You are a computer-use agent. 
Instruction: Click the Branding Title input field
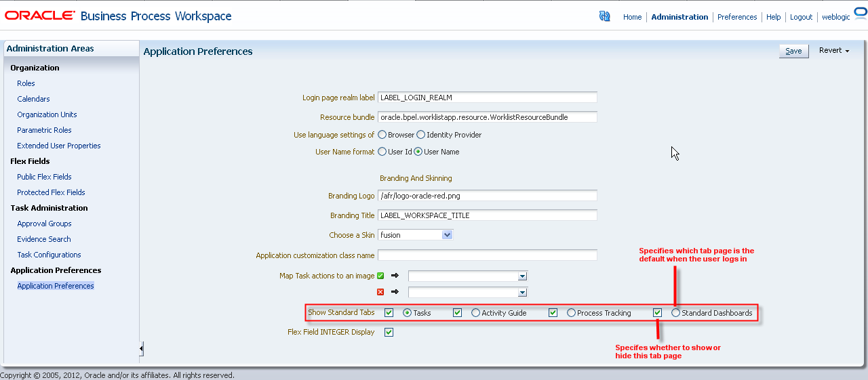[487, 215]
